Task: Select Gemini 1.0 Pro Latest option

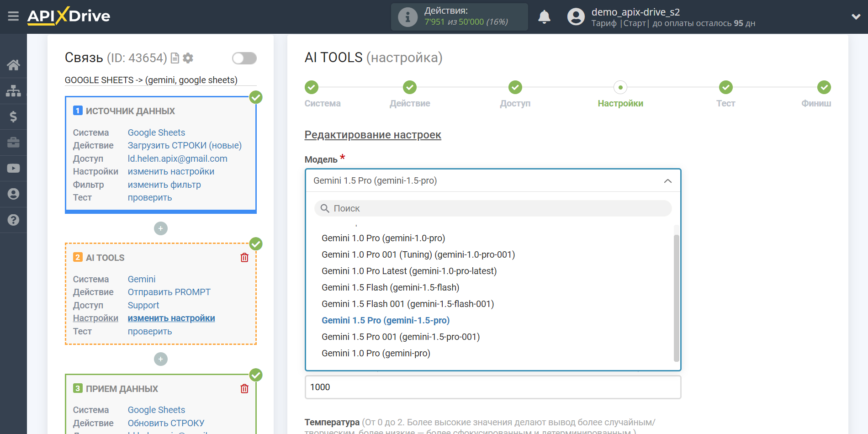Action: click(409, 271)
